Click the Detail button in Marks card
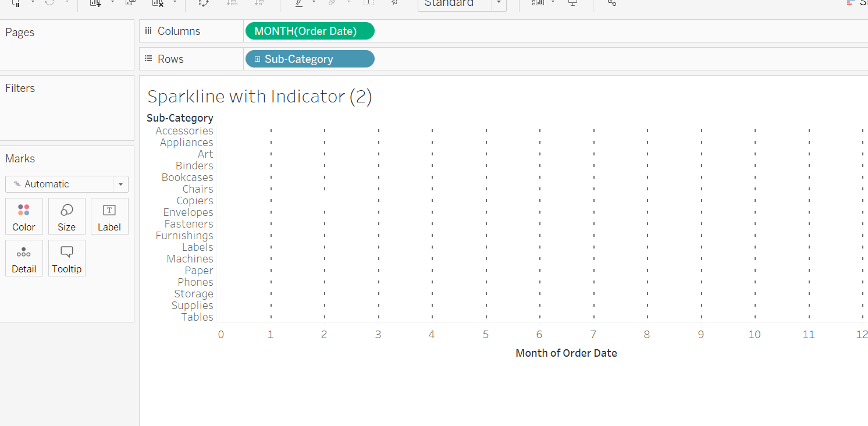 click(x=24, y=258)
